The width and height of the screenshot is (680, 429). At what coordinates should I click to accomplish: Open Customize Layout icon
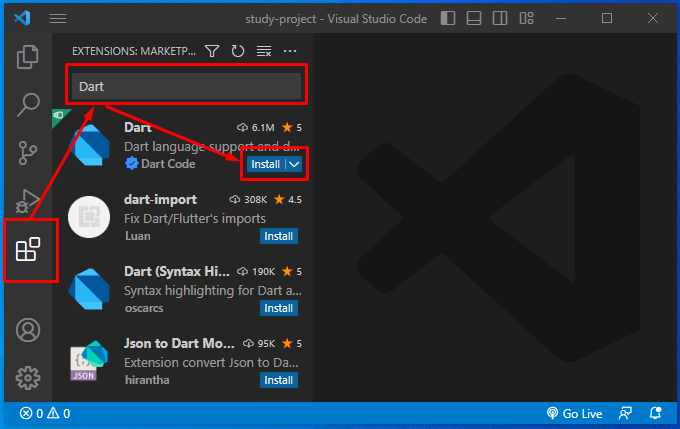(526, 18)
